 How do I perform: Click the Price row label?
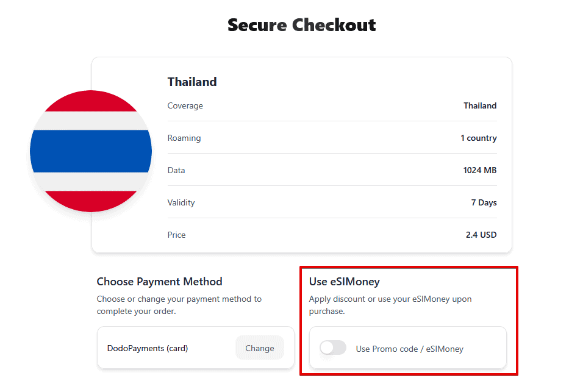[x=176, y=235]
